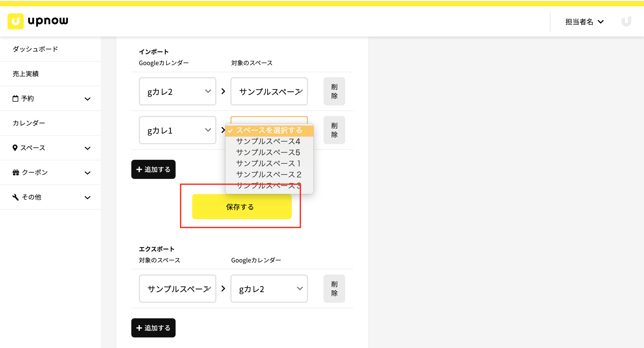Click the upnow wordmark text
644x348 pixels.
pyautogui.click(x=48, y=21)
